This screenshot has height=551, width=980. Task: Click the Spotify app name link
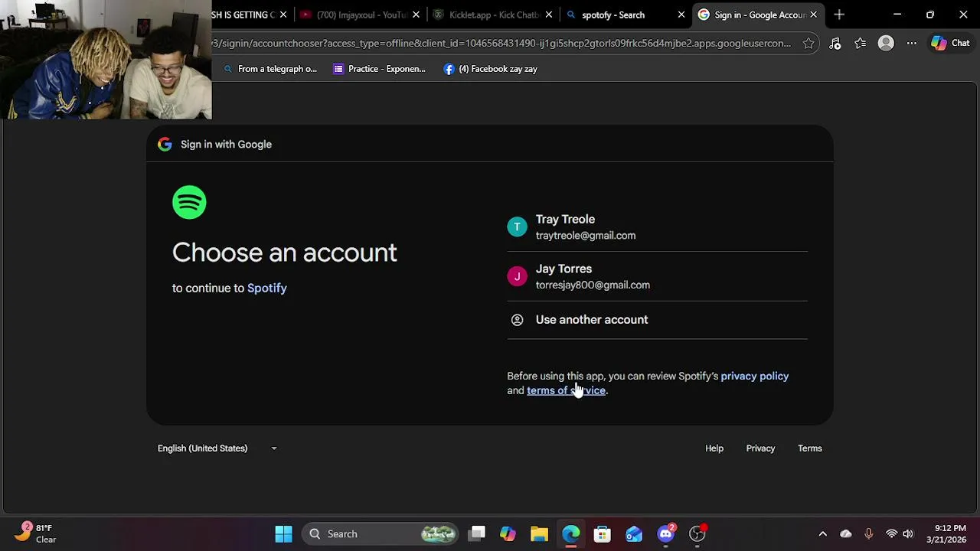coord(266,288)
